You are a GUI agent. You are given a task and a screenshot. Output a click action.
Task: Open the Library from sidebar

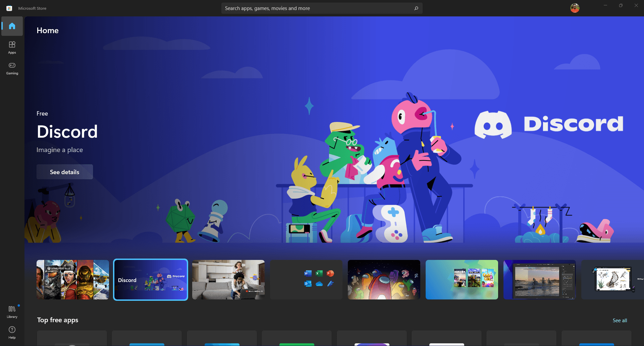[x=12, y=312]
